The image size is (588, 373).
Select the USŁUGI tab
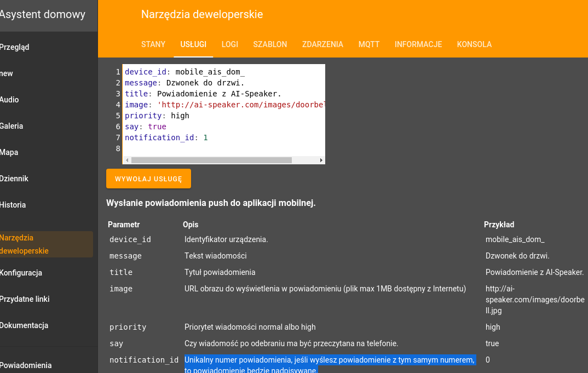coord(193,44)
